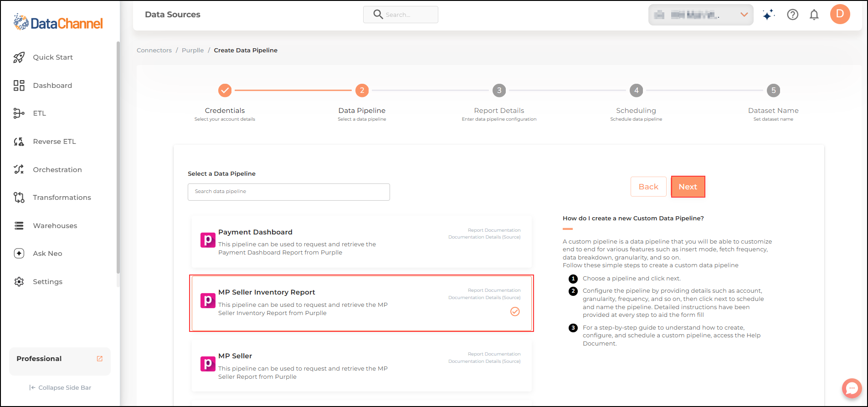Click the Transformations icon
Screen dimensions: 868x407
click(19, 198)
